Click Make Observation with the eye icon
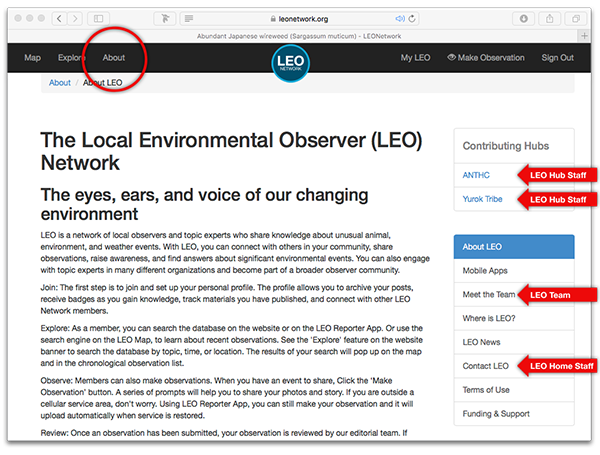Image resolution: width=600 pixels, height=455 pixels. 486,58
